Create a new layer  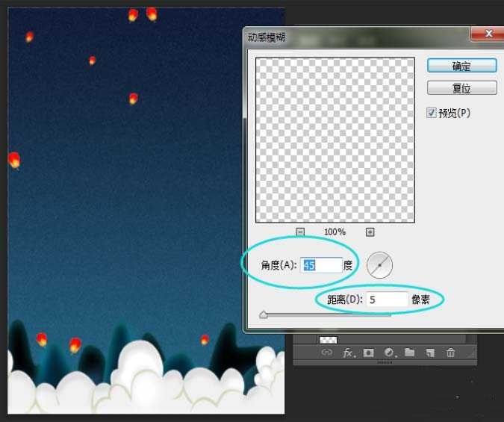point(430,353)
